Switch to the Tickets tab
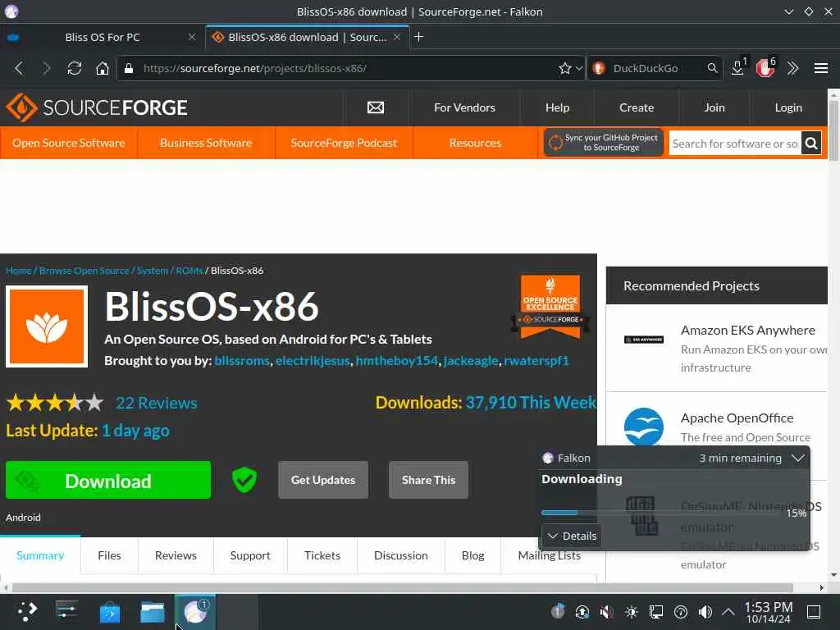The height and width of the screenshot is (630, 840). tap(322, 555)
